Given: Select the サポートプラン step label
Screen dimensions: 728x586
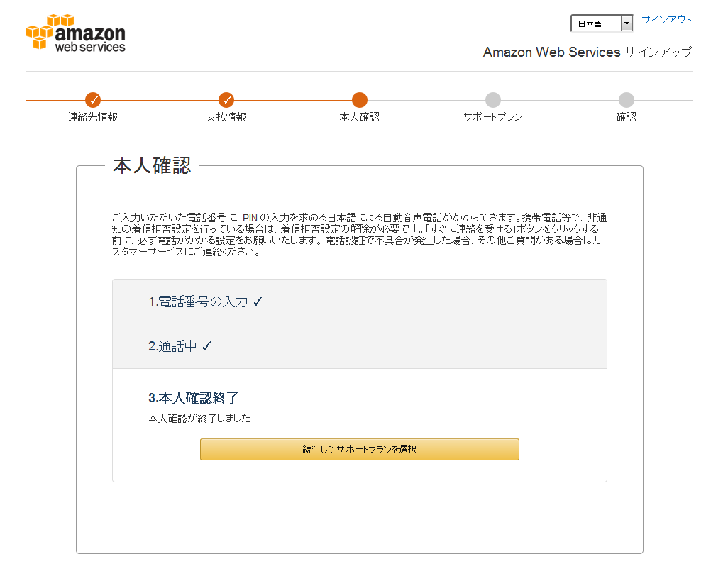Looking at the screenshot, I should (493, 117).
